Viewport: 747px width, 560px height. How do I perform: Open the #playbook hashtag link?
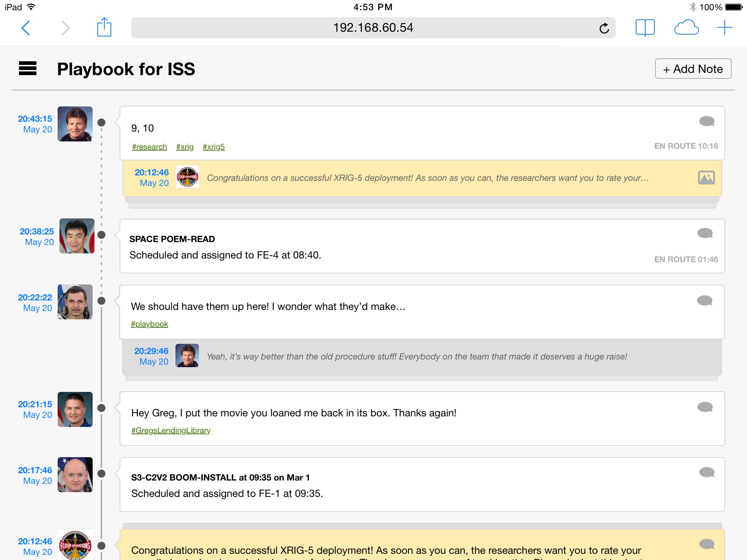point(149,324)
